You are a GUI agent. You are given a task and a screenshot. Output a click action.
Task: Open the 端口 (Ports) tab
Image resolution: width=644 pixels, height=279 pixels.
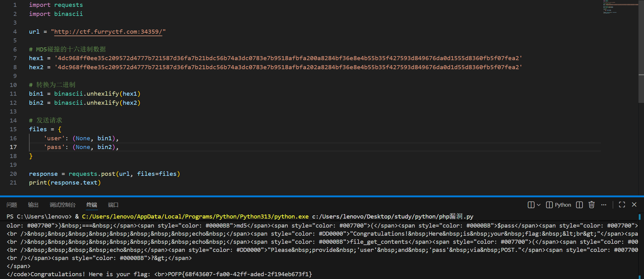pos(113,205)
